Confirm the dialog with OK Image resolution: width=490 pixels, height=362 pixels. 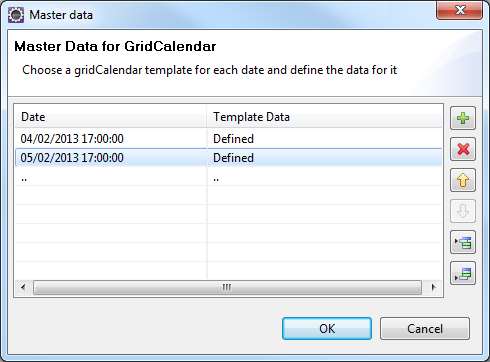pyautogui.click(x=327, y=329)
